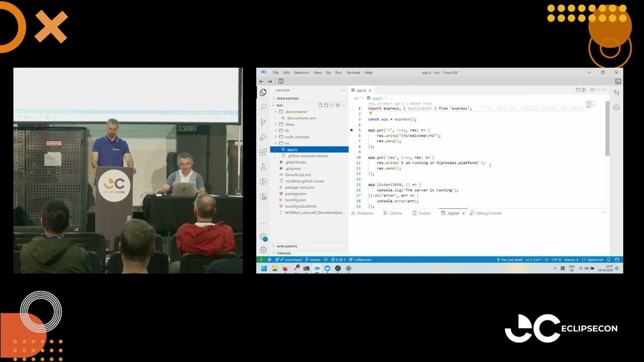The width and height of the screenshot is (644, 362).
Task: Toggle the breakpoint on line 5
Action: (352, 130)
